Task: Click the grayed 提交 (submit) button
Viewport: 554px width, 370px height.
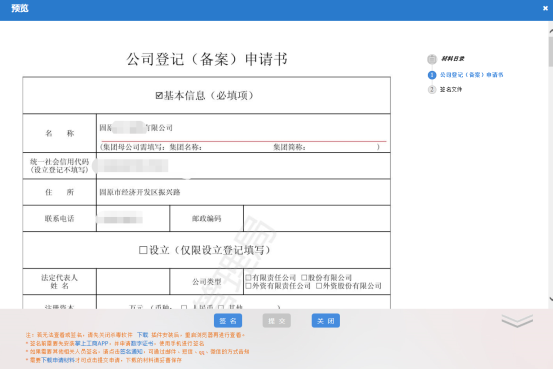Action: click(x=277, y=321)
